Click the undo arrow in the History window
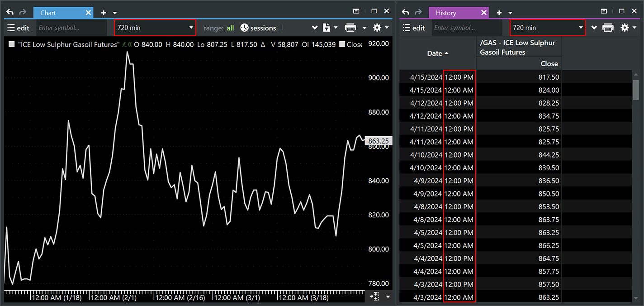This screenshot has height=306, width=644. pyautogui.click(x=406, y=12)
